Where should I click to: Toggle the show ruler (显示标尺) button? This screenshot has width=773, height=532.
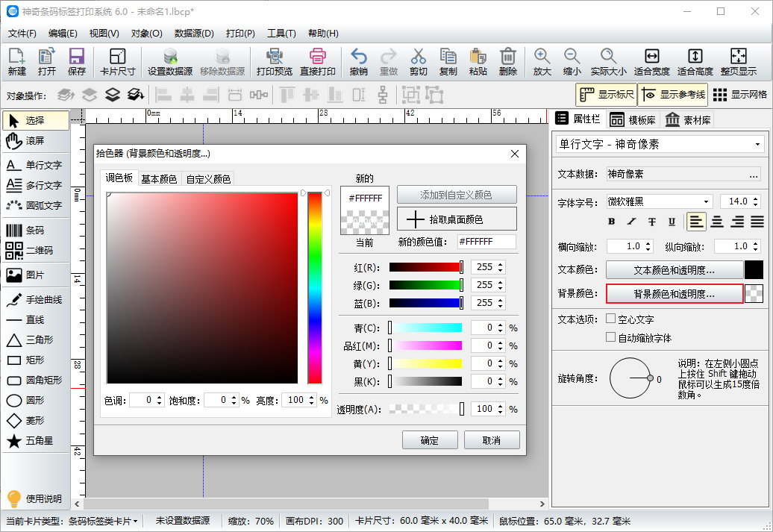click(606, 95)
